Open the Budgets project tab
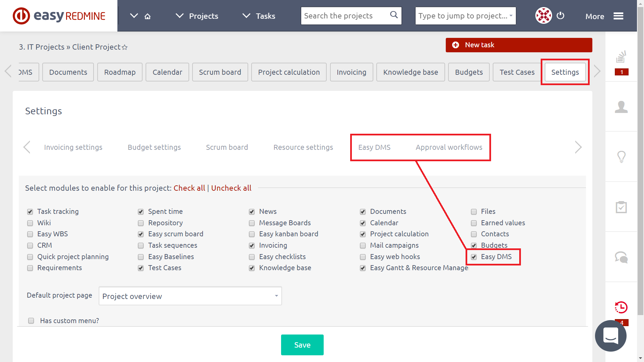 click(x=469, y=72)
